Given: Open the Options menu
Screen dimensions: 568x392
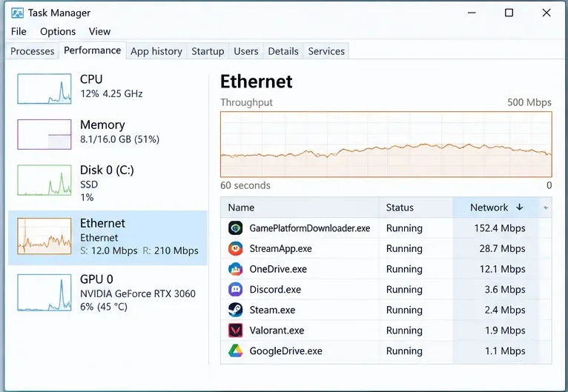Looking at the screenshot, I should point(58,31).
